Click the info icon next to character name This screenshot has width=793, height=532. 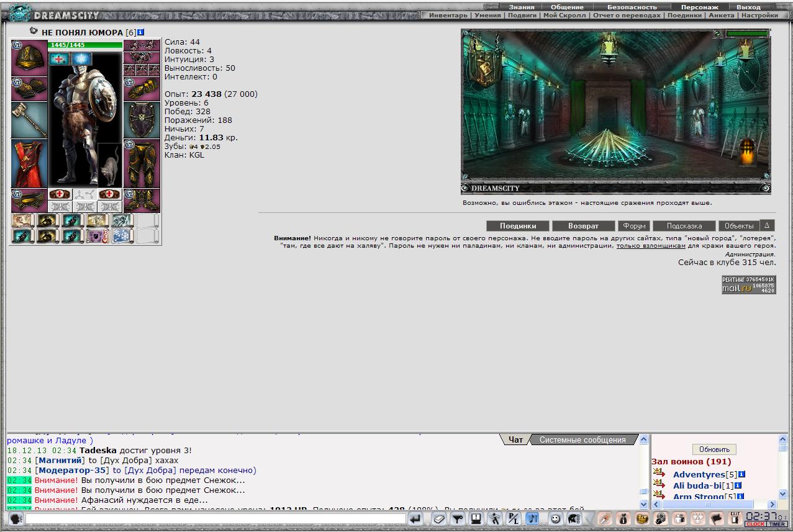pyautogui.click(x=141, y=32)
